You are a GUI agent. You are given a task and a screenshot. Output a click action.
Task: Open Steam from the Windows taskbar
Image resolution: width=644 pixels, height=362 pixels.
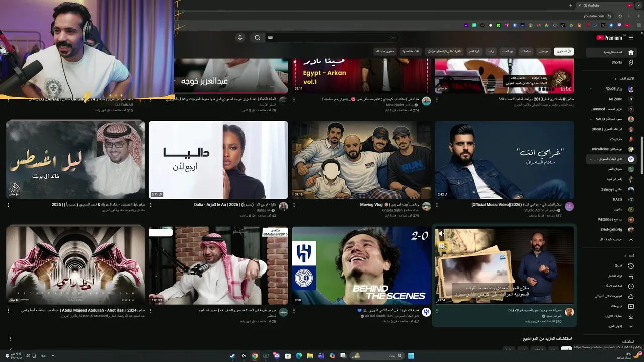[232, 356]
